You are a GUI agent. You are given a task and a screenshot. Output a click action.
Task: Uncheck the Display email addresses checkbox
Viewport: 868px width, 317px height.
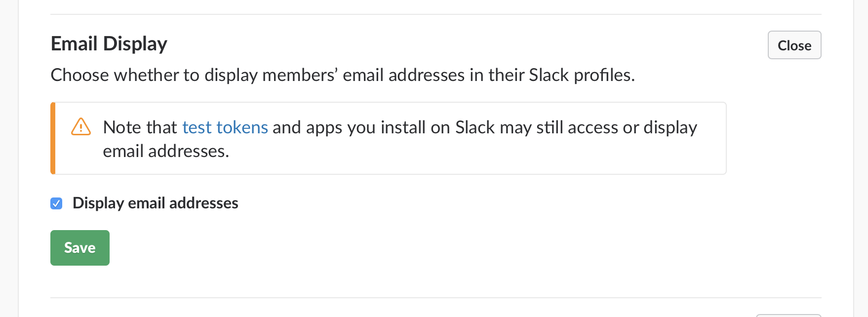[56, 203]
